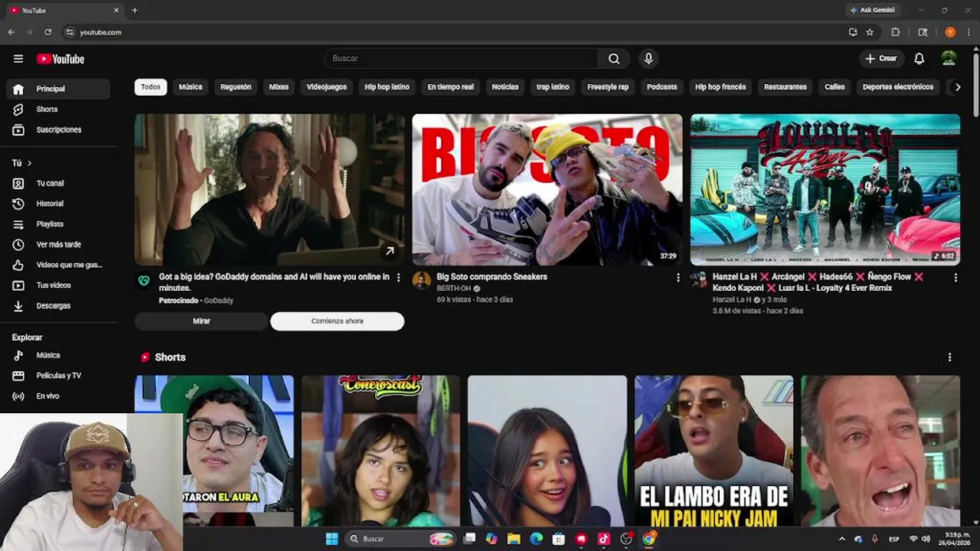The height and width of the screenshot is (551, 980).
Task: Open options for the GoDaddy ad
Action: 398,278
